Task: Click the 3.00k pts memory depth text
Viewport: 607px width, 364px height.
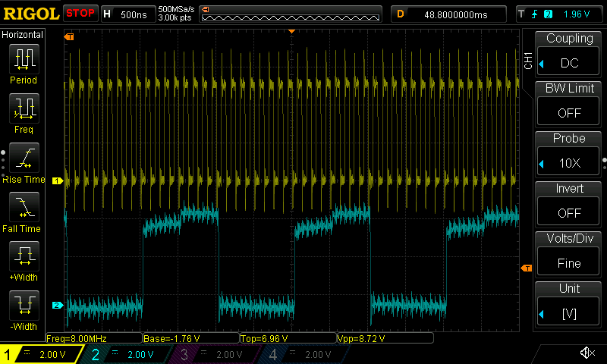Action: [175, 17]
